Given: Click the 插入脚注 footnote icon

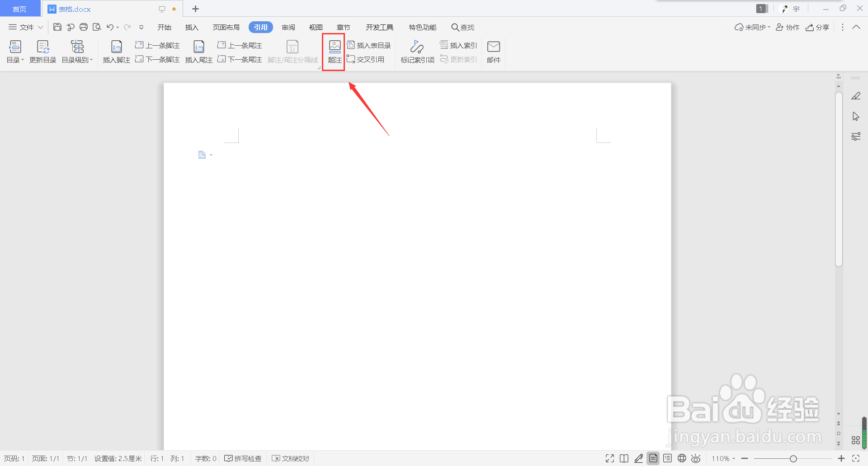Looking at the screenshot, I should tap(117, 47).
